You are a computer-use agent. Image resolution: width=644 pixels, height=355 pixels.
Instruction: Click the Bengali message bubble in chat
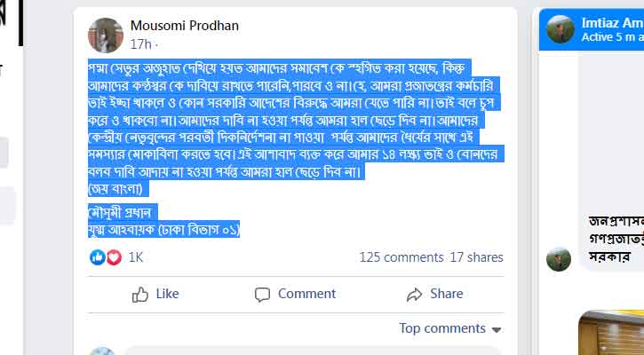pos(615,239)
